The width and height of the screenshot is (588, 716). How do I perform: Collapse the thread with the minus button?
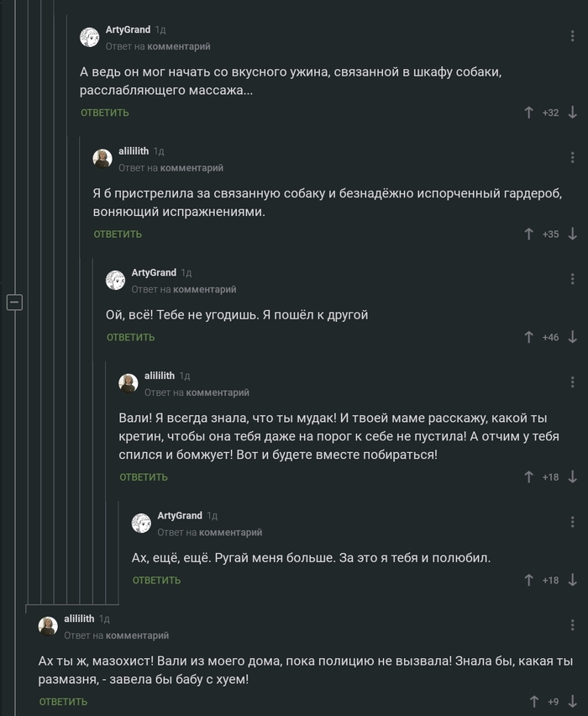pos(14,300)
